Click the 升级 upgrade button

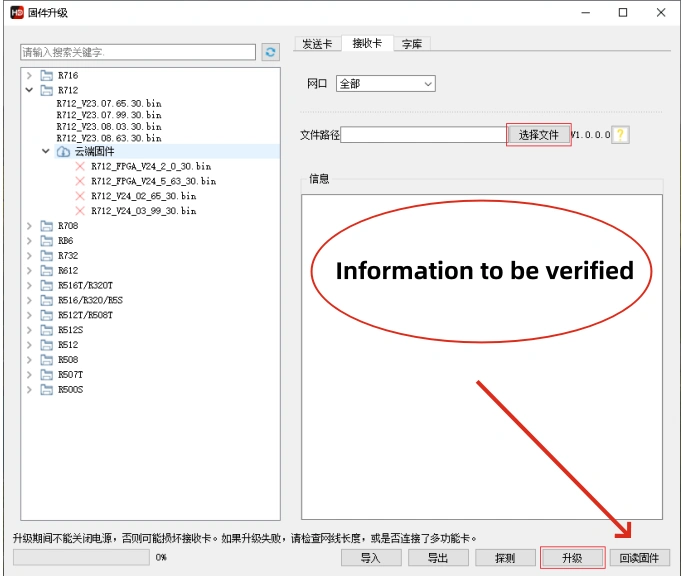[x=572, y=558]
